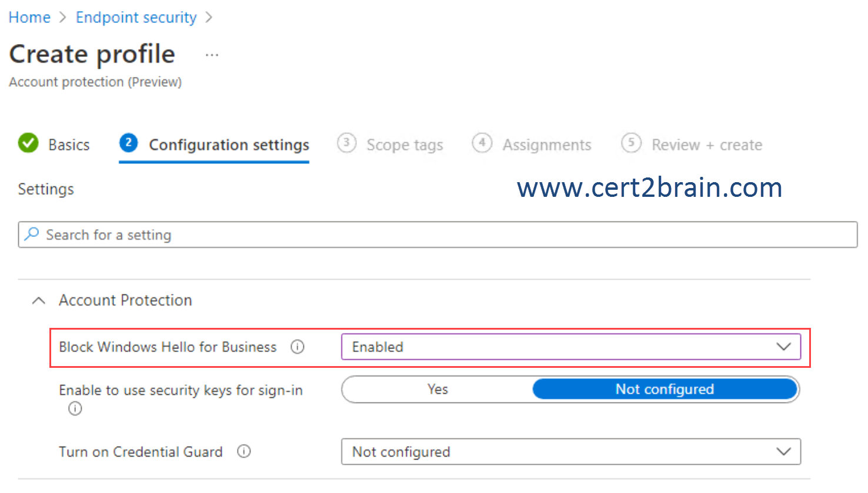Open the Home breadcrumb link
Viewport: 868px width, 493px height.
click(x=29, y=18)
